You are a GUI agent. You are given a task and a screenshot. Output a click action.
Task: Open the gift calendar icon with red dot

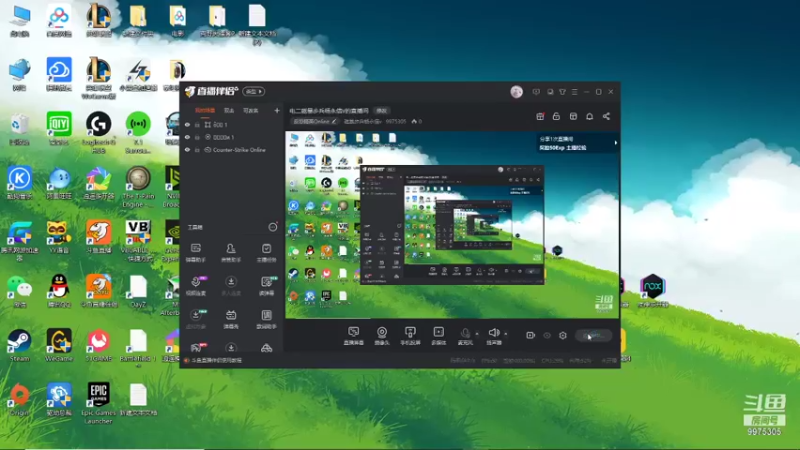[x=540, y=116]
